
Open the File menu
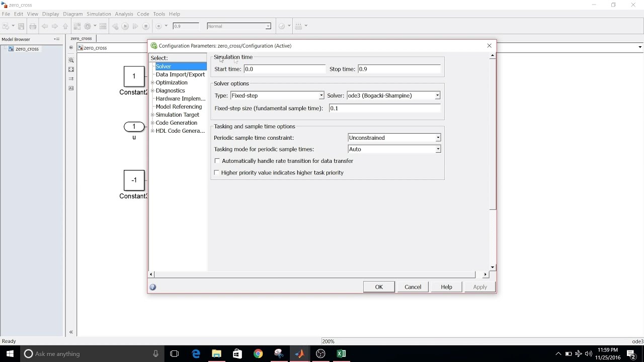tap(6, 14)
